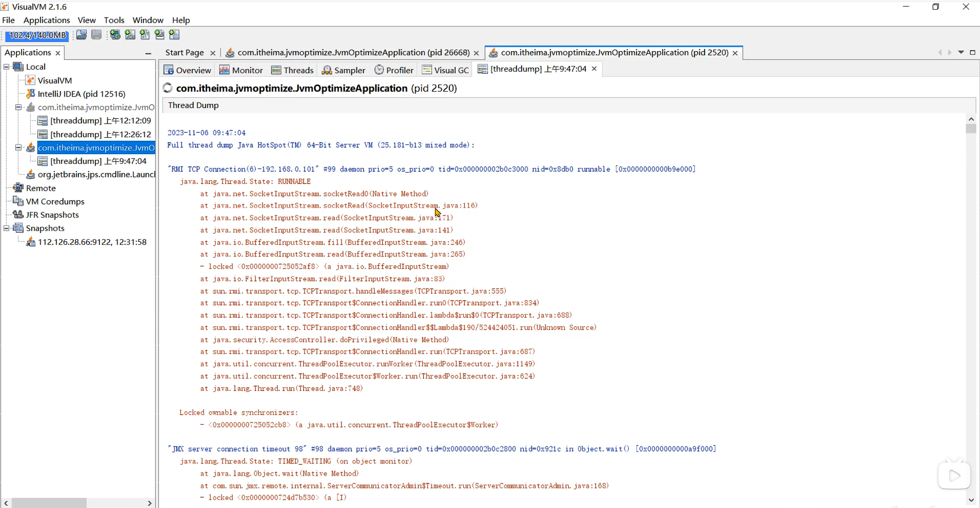The height and width of the screenshot is (508, 980).
Task: Close the threaddump 上午9:47:04 subtab
Action: click(594, 69)
